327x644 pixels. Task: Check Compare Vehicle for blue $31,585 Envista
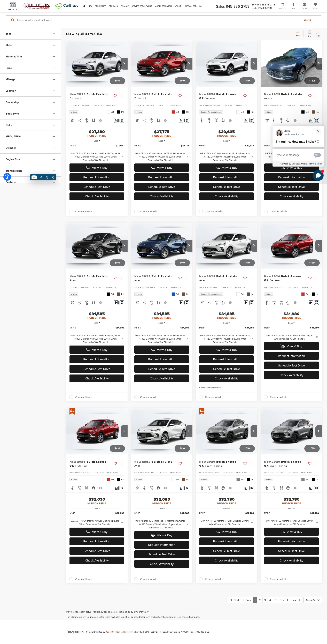click(136, 397)
